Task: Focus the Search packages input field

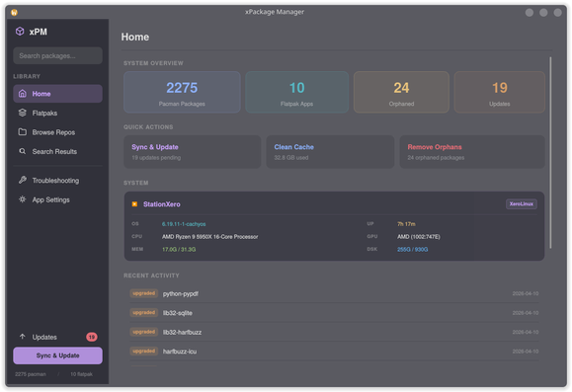Action: point(57,56)
